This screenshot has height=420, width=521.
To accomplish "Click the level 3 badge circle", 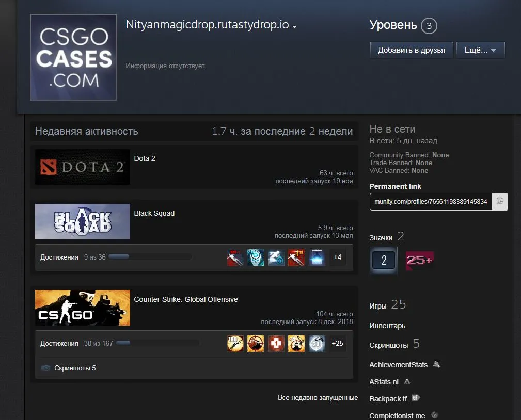I will [x=429, y=26].
